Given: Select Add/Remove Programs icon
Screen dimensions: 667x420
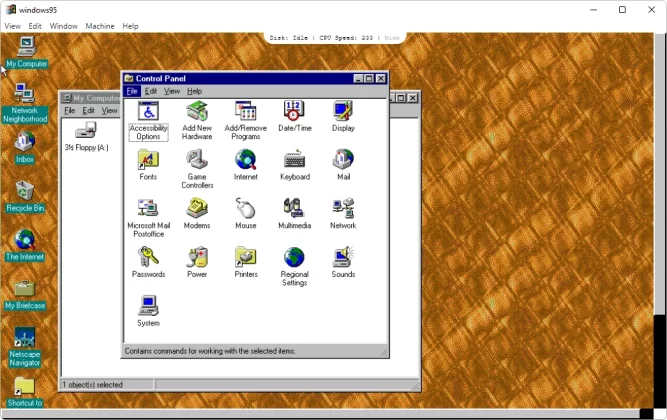Looking at the screenshot, I should (245, 112).
